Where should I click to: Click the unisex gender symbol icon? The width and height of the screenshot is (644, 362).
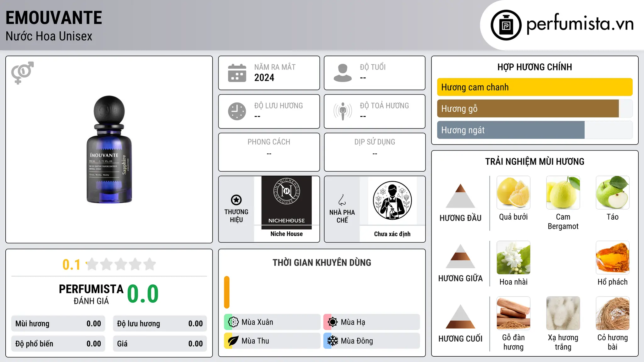coord(22,73)
